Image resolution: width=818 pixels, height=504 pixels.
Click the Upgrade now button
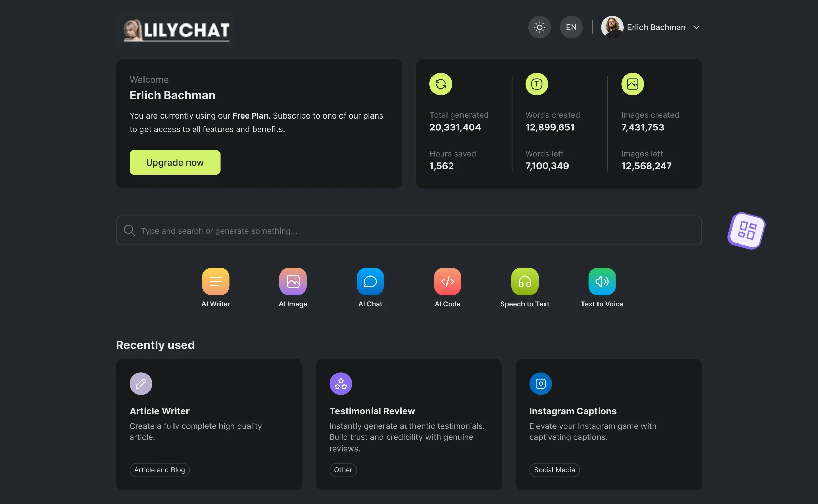click(x=175, y=162)
